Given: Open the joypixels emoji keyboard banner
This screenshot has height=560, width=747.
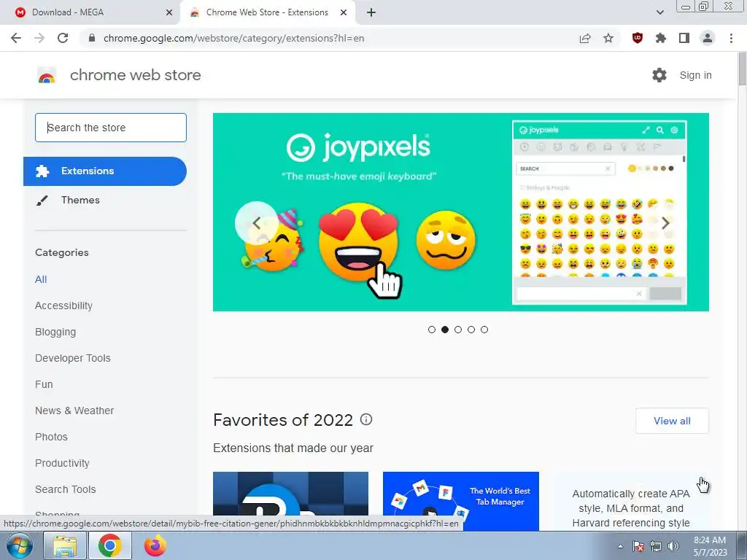Looking at the screenshot, I should pos(461,212).
